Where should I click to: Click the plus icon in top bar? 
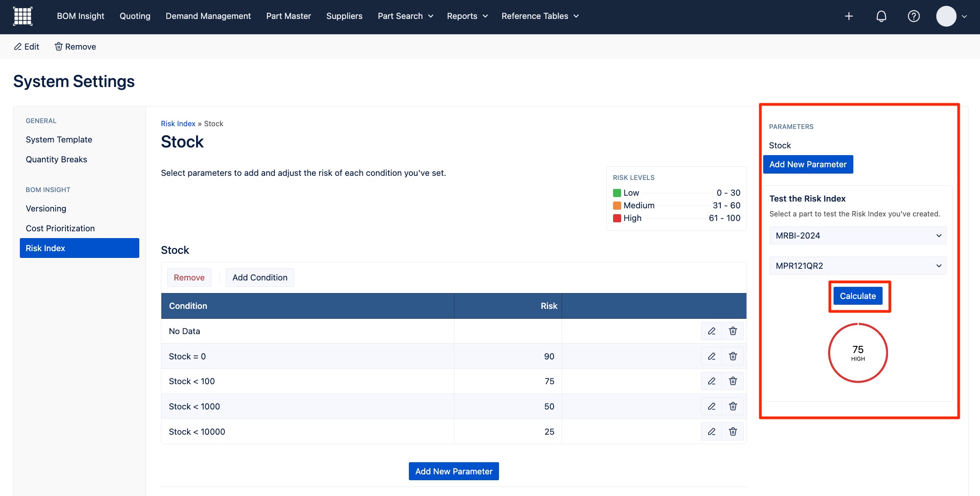click(x=849, y=16)
